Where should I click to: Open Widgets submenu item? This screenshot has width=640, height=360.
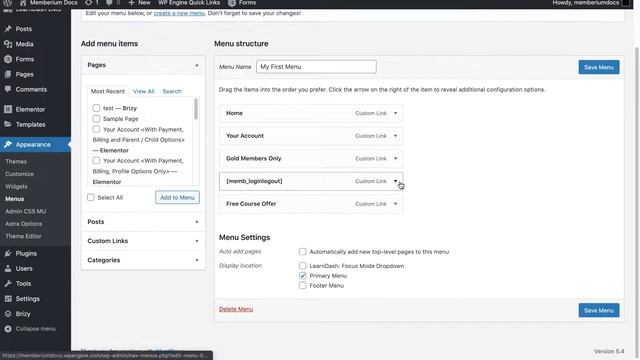tap(16, 187)
